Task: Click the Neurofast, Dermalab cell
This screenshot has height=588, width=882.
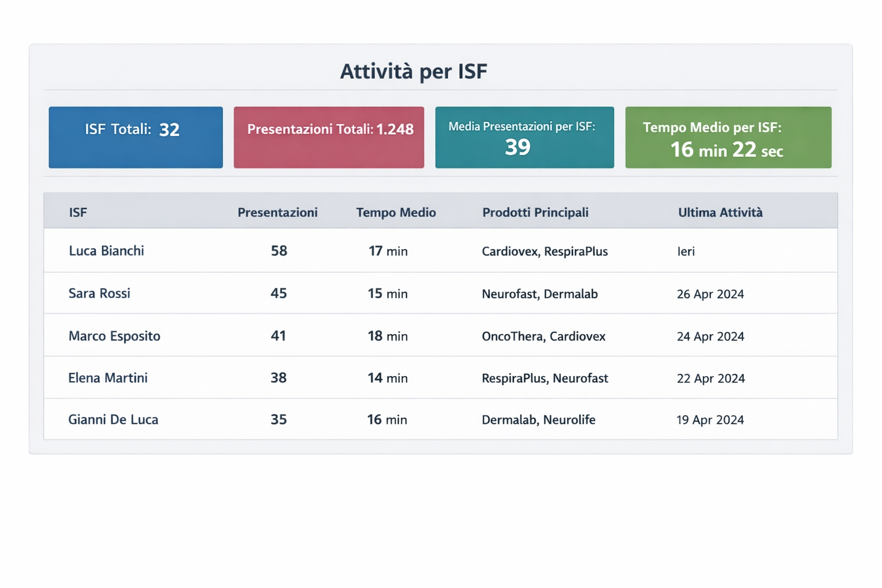Action: point(540,294)
